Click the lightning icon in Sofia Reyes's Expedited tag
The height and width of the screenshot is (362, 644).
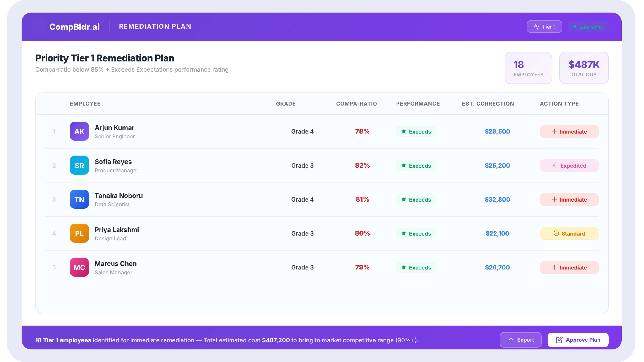[x=554, y=165]
